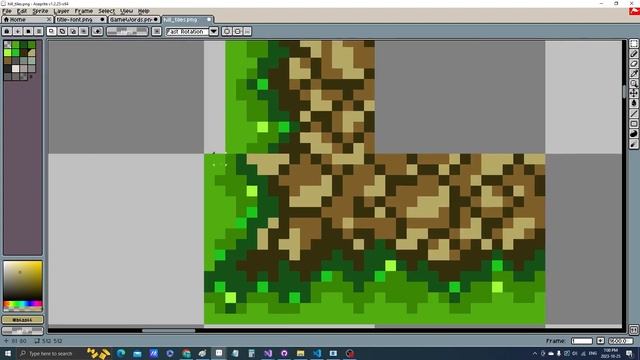Viewport: 640px width, 360px height.
Task: Click the Frame number input field
Action: [x=582, y=341]
